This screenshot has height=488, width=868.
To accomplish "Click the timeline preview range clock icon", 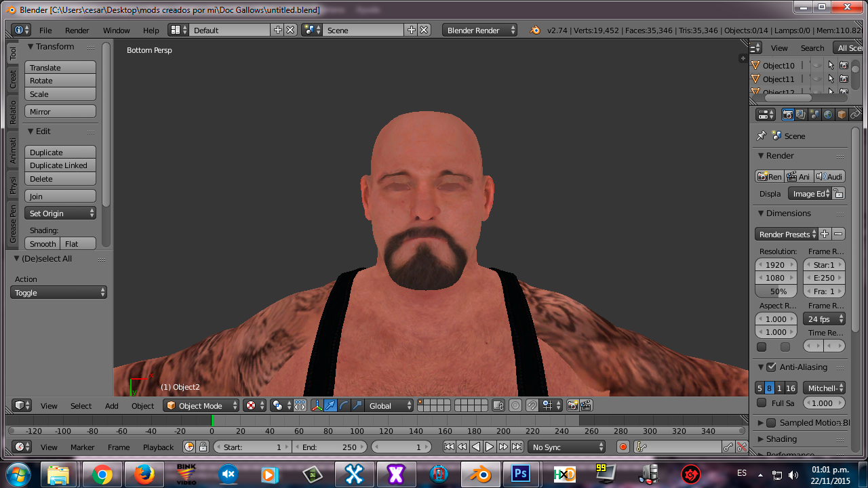I will tap(189, 447).
